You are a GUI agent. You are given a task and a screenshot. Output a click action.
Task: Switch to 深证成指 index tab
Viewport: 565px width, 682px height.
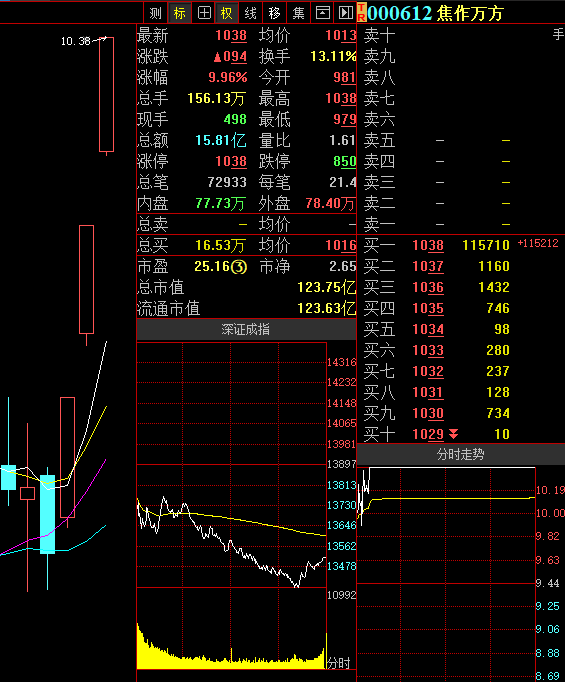point(246,329)
